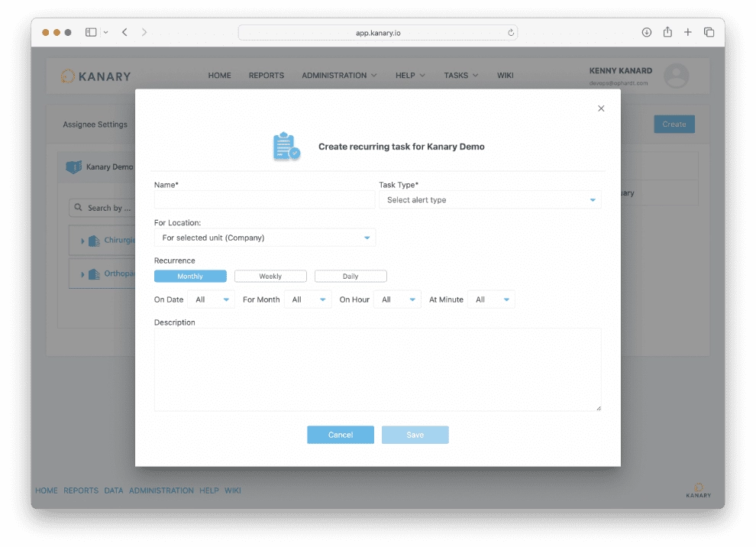
Task: Open the browser downloads icon
Action: tap(647, 32)
